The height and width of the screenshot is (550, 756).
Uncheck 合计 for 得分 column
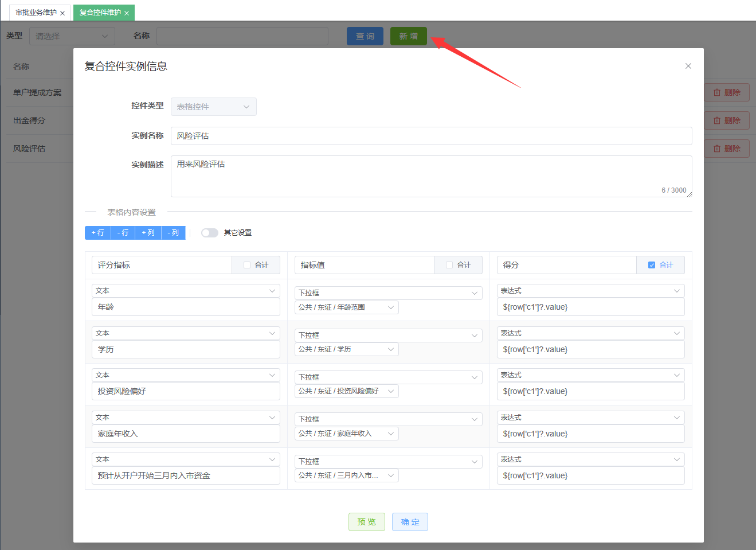coord(652,265)
